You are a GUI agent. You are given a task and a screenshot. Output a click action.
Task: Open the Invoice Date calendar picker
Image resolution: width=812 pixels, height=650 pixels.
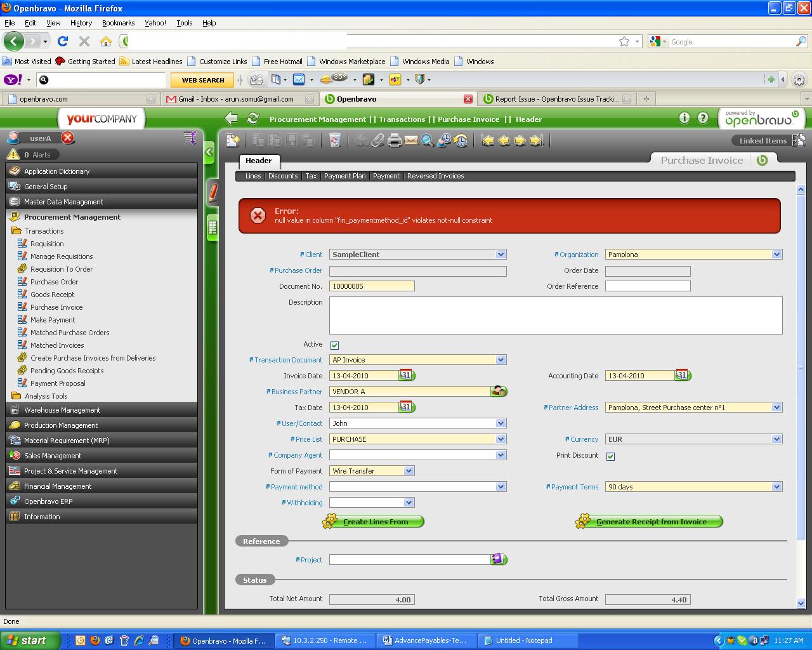(406, 375)
